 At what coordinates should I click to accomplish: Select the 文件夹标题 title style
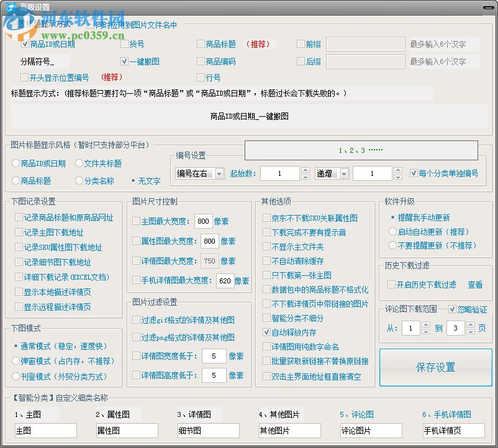[78, 164]
